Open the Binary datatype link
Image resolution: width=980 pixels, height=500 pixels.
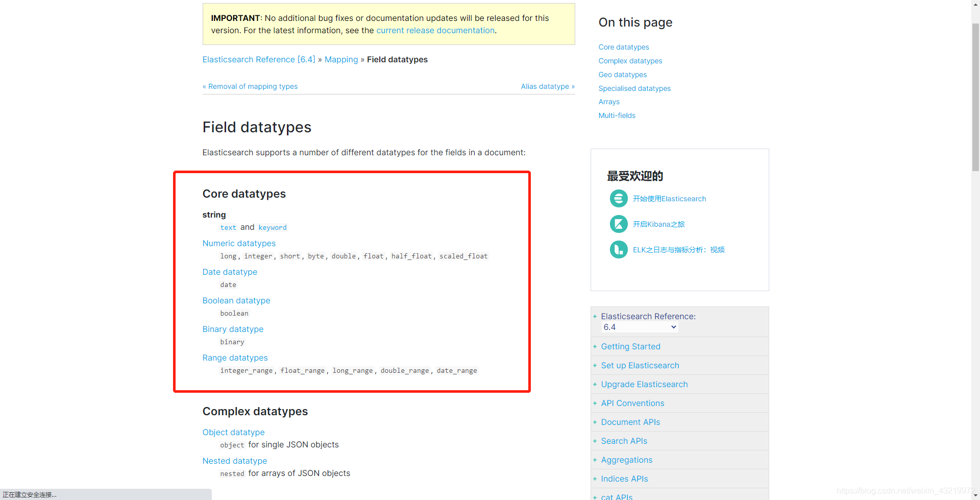(233, 329)
